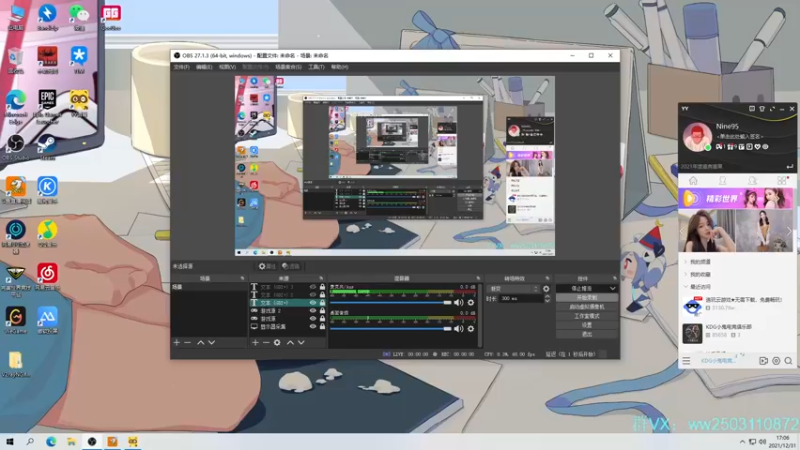Open 场景集合(S) menu in OBS
The image size is (800, 450).
point(288,67)
